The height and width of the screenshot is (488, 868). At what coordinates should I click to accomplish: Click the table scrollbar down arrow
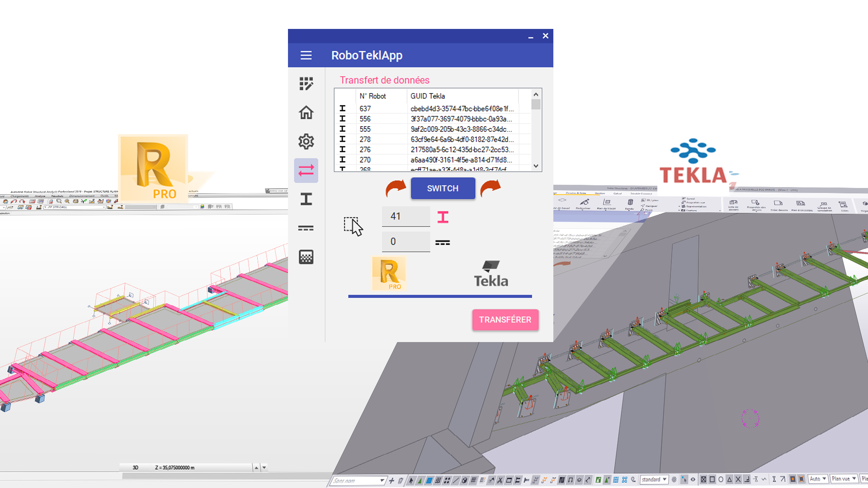[536, 166]
